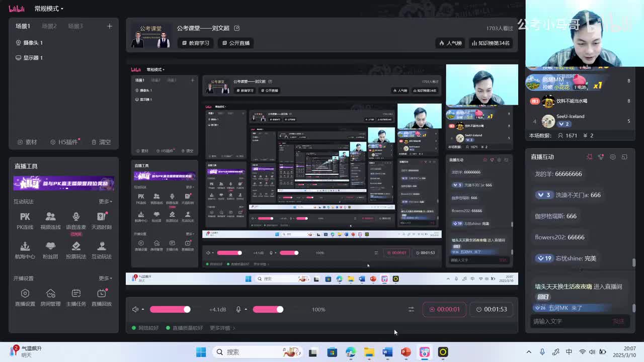Open PK连线 tool
Image resolution: width=644 pixels, height=362 pixels.
[25, 220]
